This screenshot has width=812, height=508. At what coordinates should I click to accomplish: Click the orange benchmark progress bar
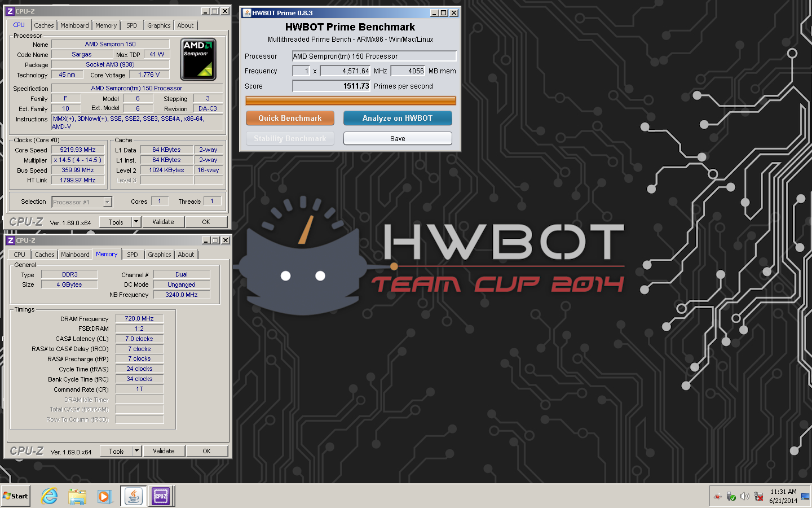click(350, 101)
